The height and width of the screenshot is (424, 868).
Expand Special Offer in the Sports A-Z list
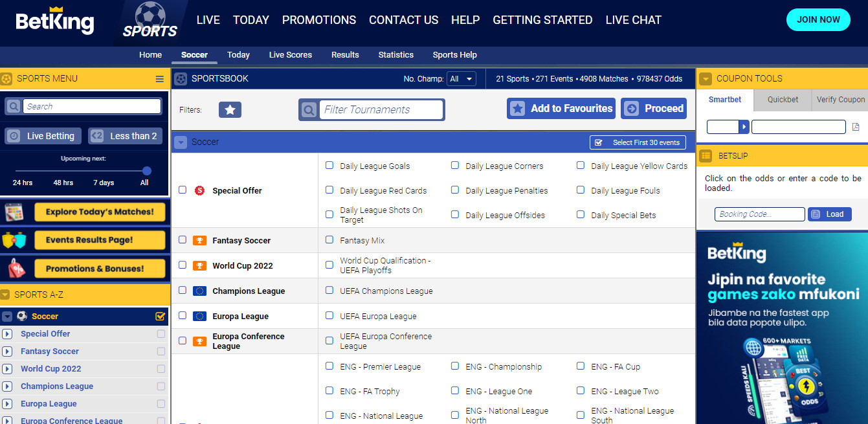pos(7,334)
